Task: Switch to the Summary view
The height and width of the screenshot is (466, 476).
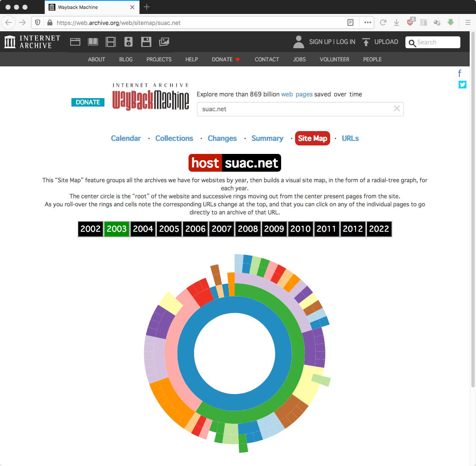Action: (x=267, y=138)
